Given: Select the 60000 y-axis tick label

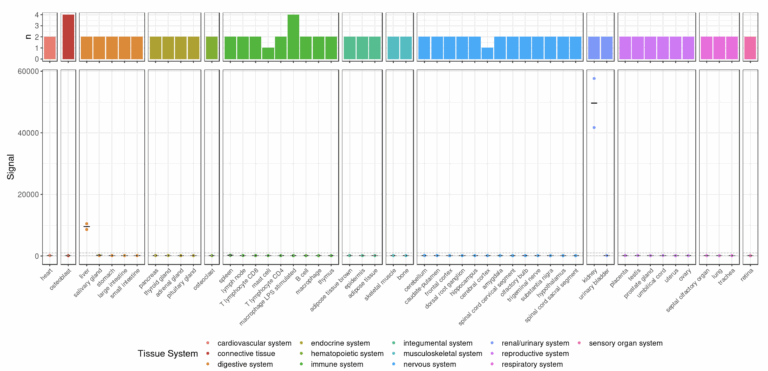Looking at the screenshot, I should pos(29,72).
